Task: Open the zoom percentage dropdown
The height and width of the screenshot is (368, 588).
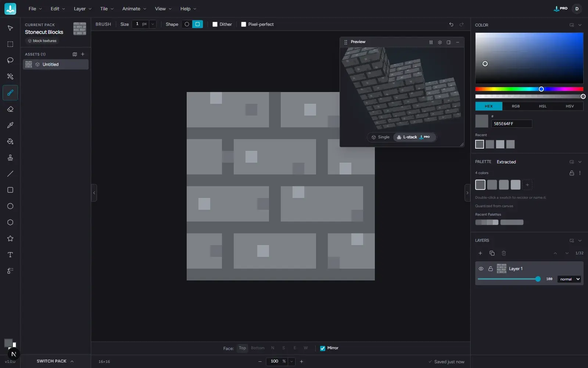Action: (292, 361)
